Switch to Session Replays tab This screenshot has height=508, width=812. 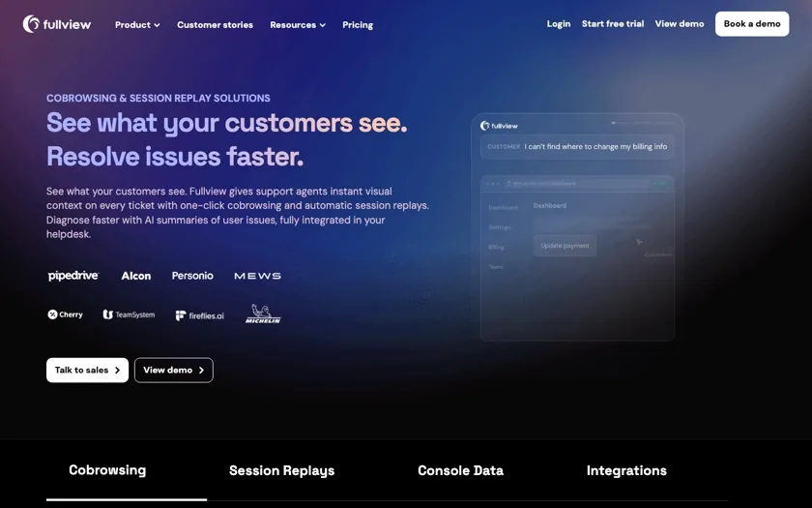(281, 470)
